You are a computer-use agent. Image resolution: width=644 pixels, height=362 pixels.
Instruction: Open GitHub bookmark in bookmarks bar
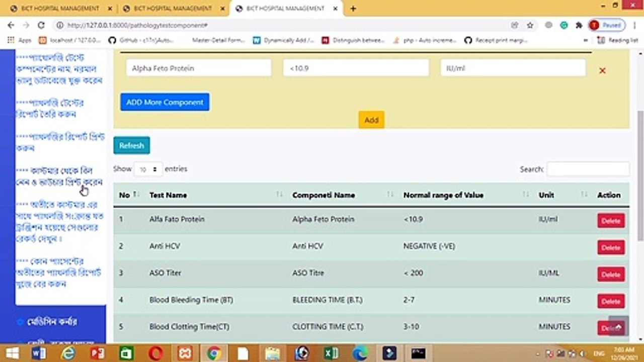[x=142, y=40]
